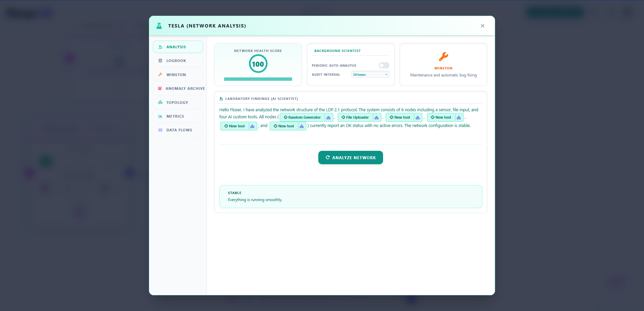Image resolution: width=644 pixels, height=311 pixels.
Task: Click the Anomaly Archive box icon
Action: click(x=160, y=88)
